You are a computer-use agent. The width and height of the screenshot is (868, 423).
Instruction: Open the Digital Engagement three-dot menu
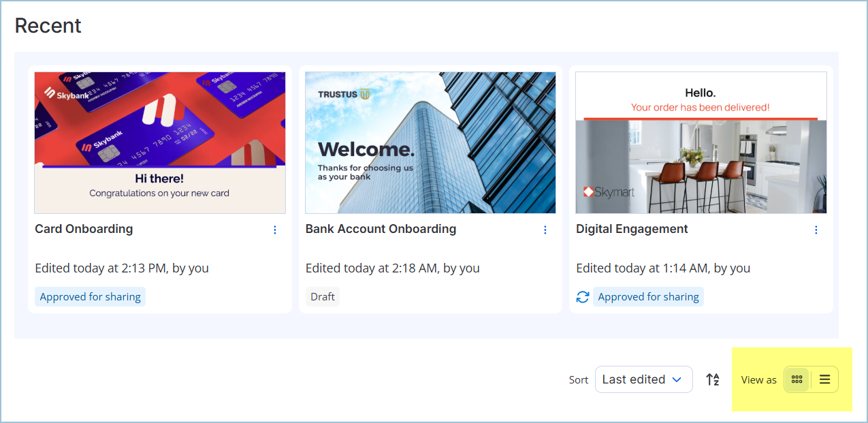pos(816,230)
